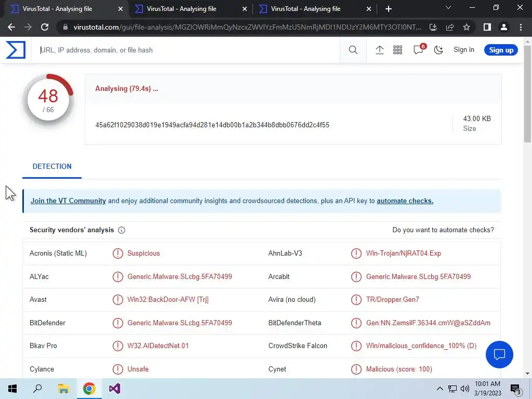Click AhnLab-V3 Win-Trojan/NjRAT04.Exp result

[403, 254]
